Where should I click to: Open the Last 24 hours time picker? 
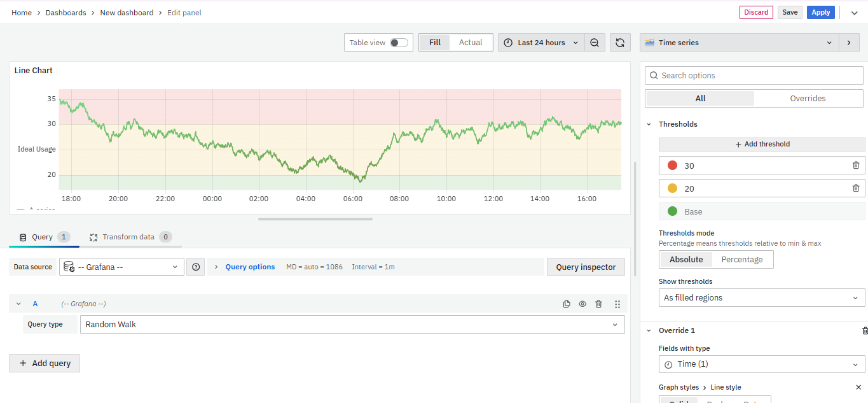[541, 43]
